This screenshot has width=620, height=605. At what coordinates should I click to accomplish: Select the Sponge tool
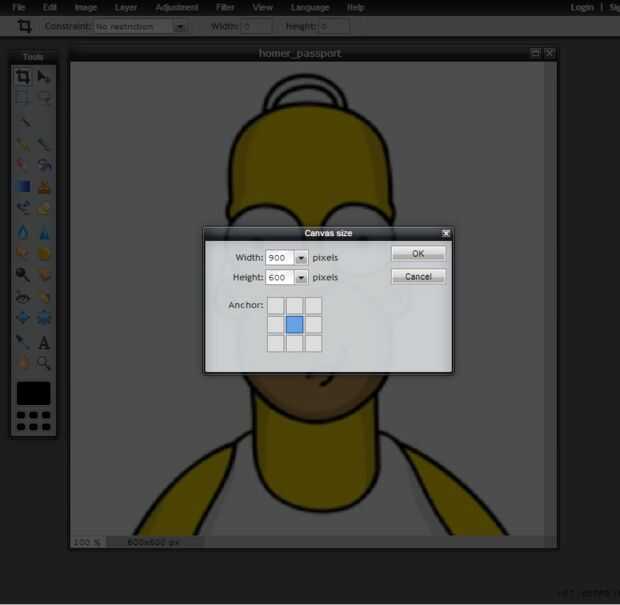click(x=44, y=253)
